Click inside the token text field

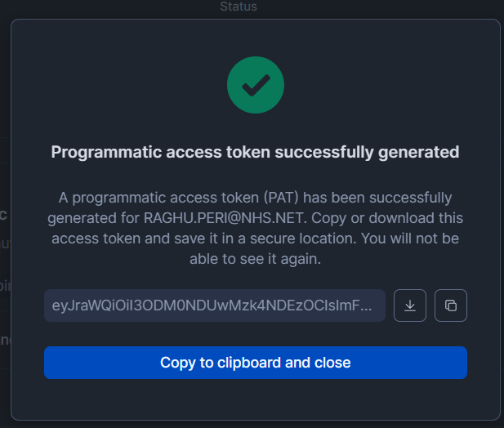(214, 305)
